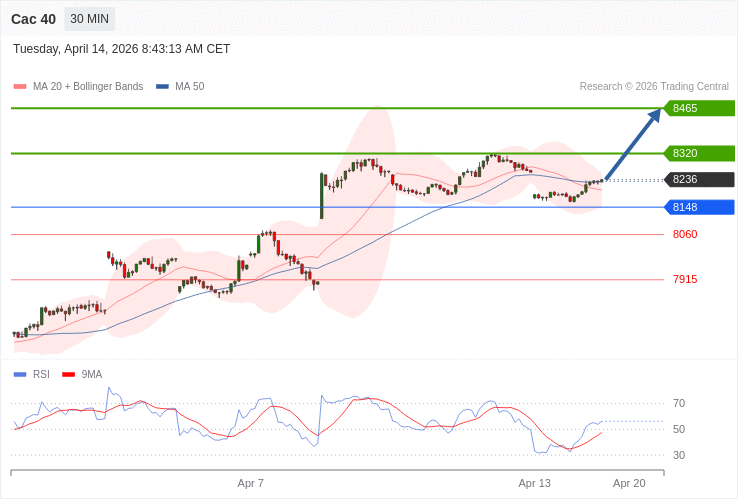
Task: Click the 7915 support level label
Action: click(x=685, y=279)
